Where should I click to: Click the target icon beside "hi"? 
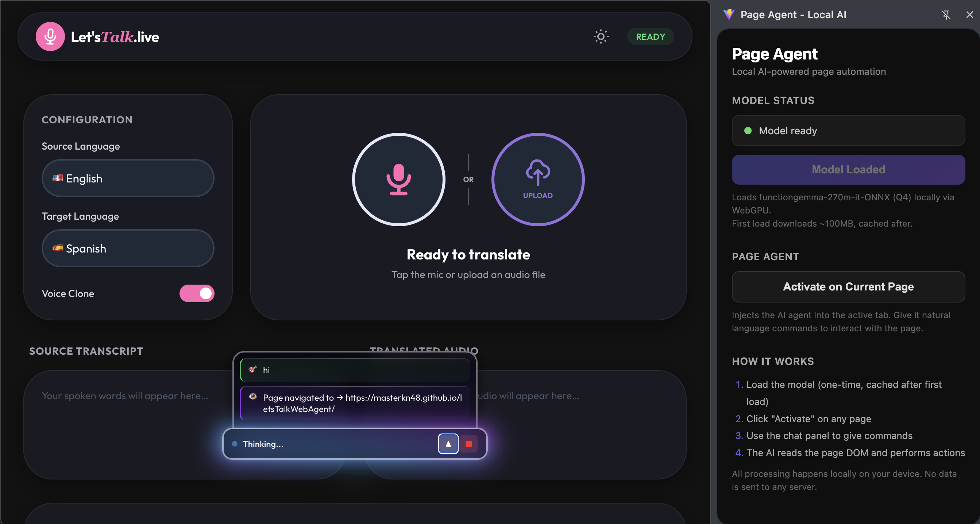[x=252, y=369]
